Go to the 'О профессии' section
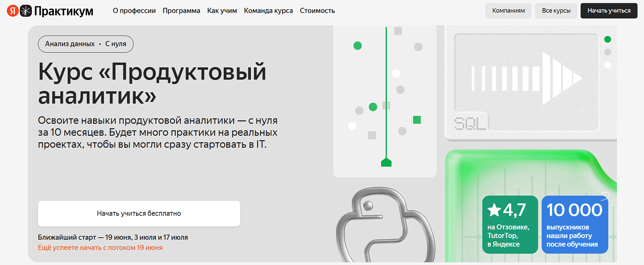644x265 pixels. click(134, 11)
